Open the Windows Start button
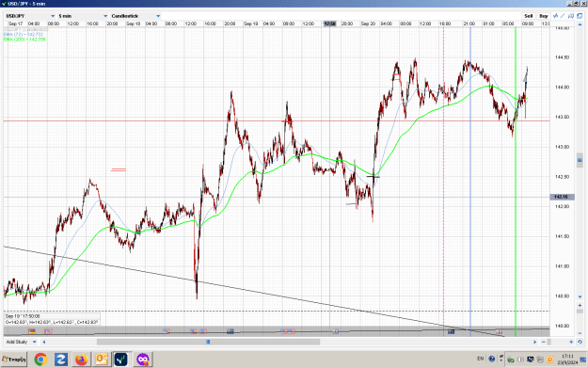 click(x=14, y=360)
